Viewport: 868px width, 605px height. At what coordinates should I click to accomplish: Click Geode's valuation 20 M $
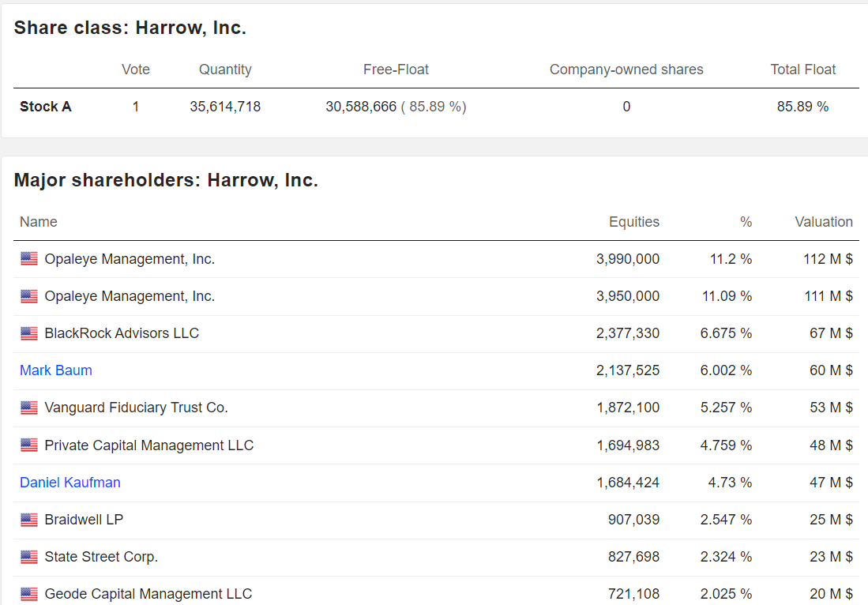click(831, 593)
